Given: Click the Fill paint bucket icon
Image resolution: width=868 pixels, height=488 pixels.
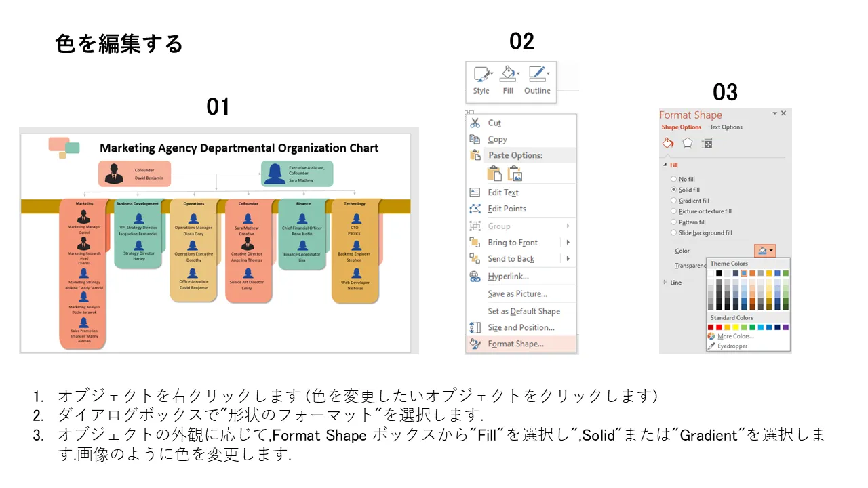Looking at the screenshot, I should click(508, 74).
